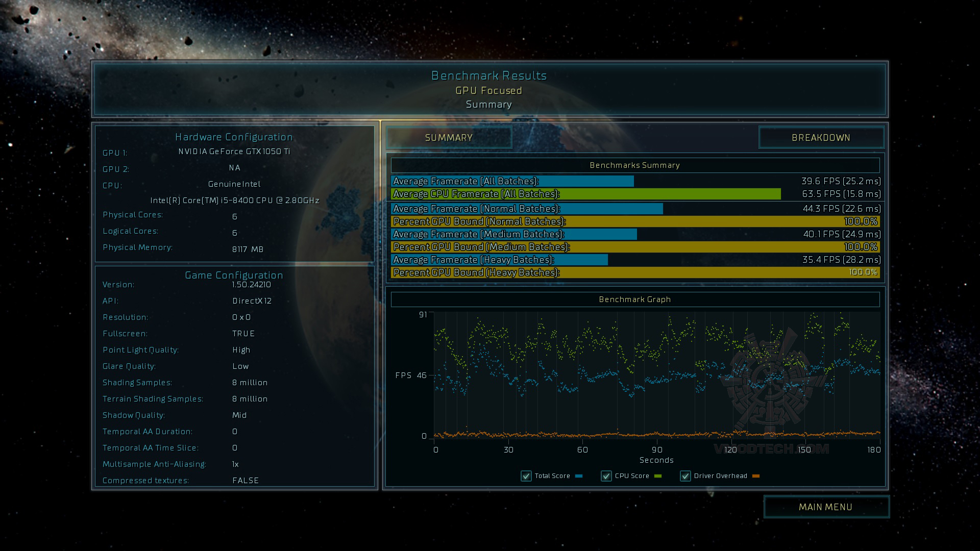The width and height of the screenshot is (980, 551).
Task: Disable the Driver Overhead checkbox
Action: 685,476
